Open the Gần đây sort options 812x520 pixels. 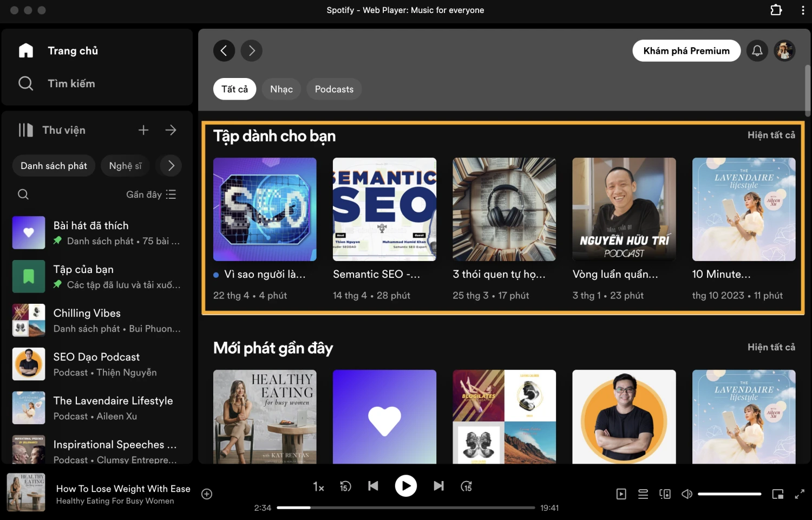tap(151, 194)
